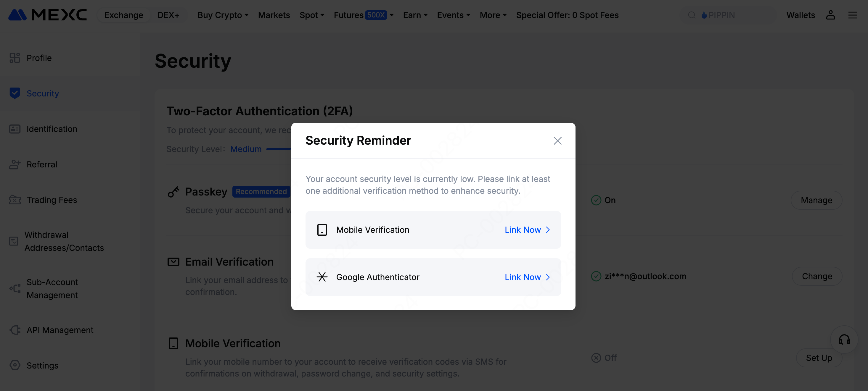Expand the Buy Crypto dropdown
Screen dimensions: 868x391
(x=223, y=15)
